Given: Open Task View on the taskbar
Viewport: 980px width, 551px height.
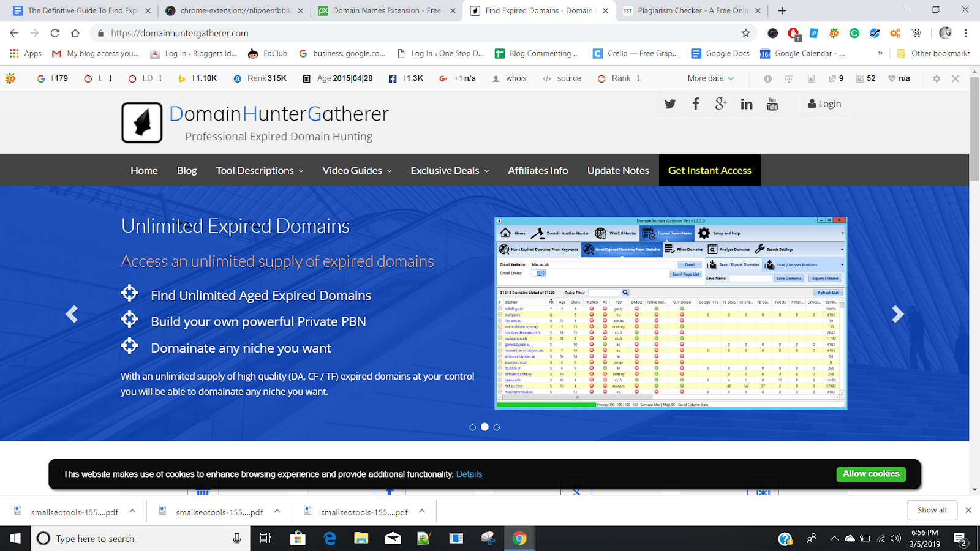Looking at the screenshot, I should point(265,538).
